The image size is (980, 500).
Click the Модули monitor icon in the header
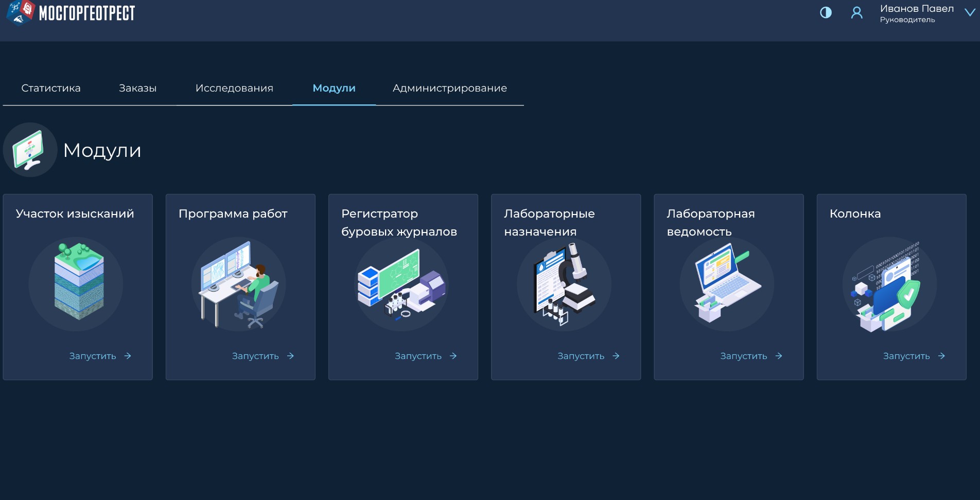(x=29, y=150)
